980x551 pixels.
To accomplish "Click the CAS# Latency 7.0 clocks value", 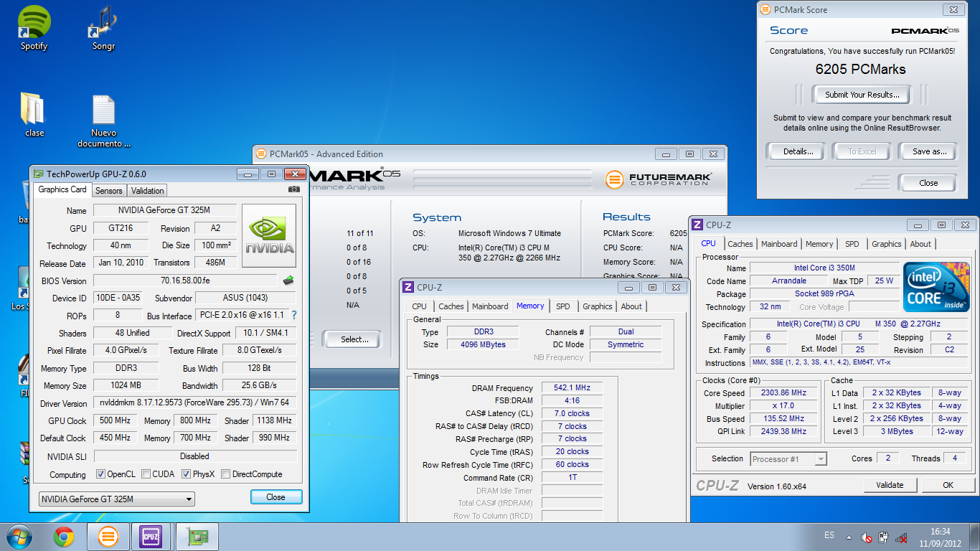I will pos(572,414).
